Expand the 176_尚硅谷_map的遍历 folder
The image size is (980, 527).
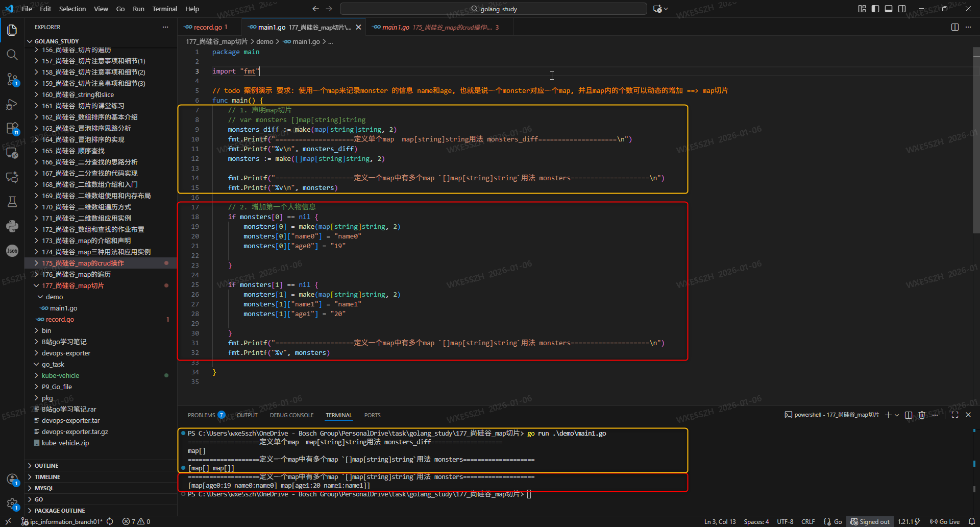tap(101, 274)
